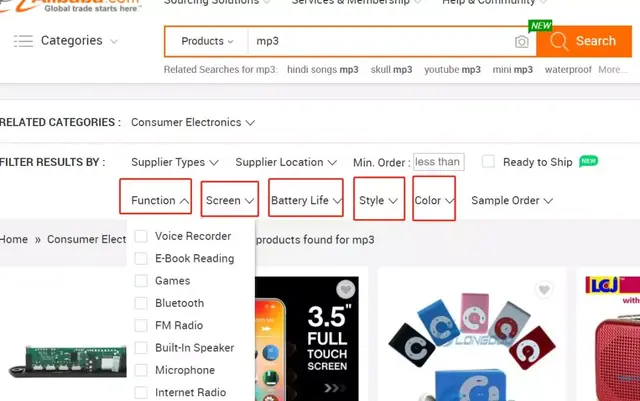Click the green NEW badge beside Ready to Ship
Screen dimensions: 640x401
tap(588, 161)
